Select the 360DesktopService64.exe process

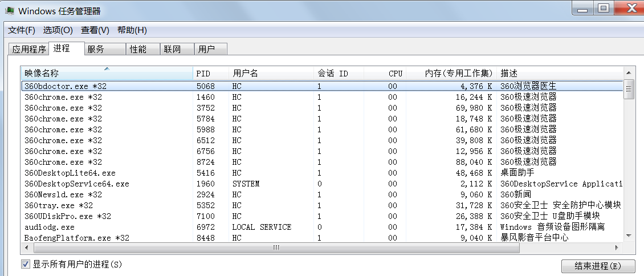pos(322,184)
